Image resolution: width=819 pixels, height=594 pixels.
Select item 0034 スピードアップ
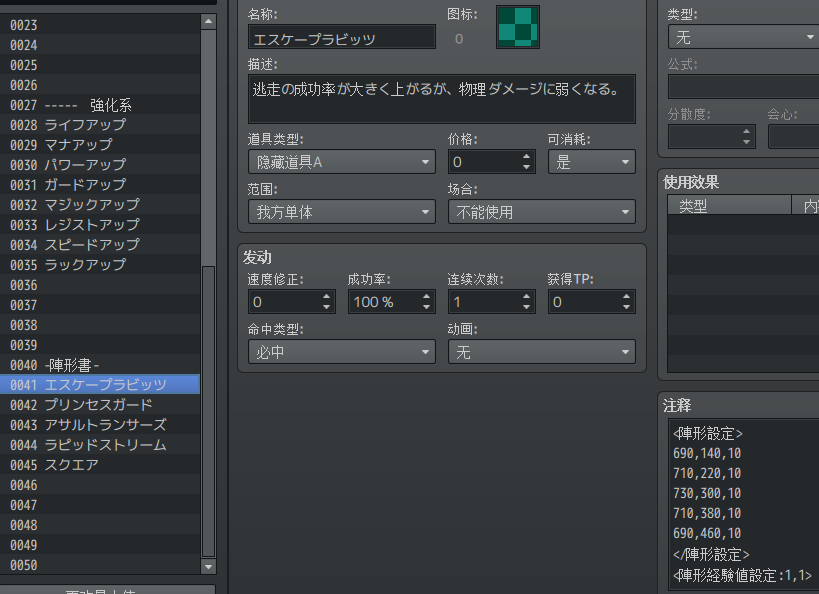pos(100,244)
